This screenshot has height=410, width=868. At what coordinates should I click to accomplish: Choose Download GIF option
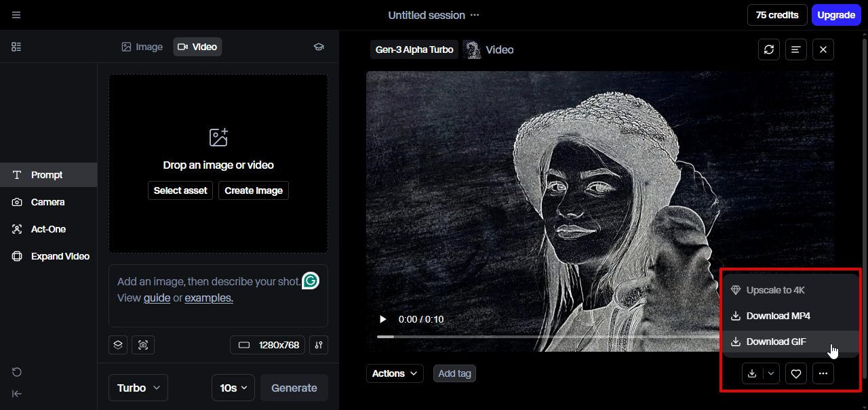[791, 342]
